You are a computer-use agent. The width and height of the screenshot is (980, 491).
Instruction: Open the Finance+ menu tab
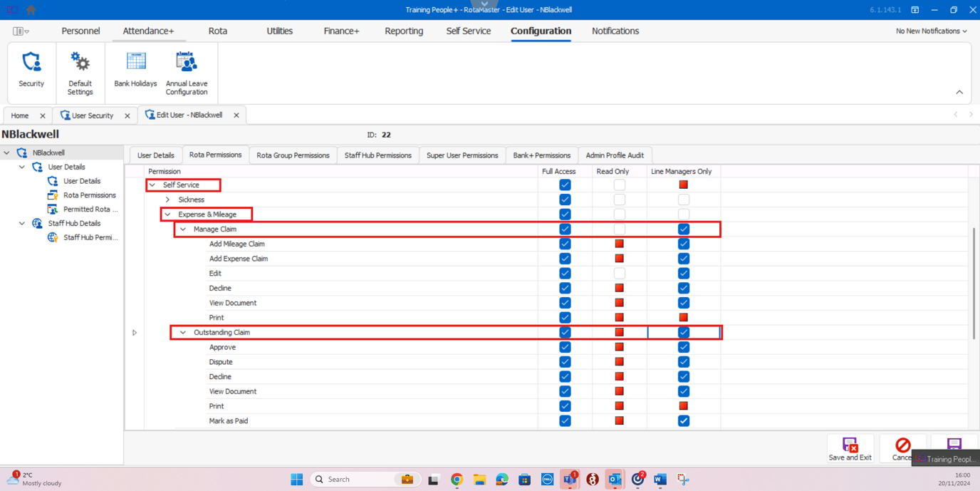pos(342,31)
